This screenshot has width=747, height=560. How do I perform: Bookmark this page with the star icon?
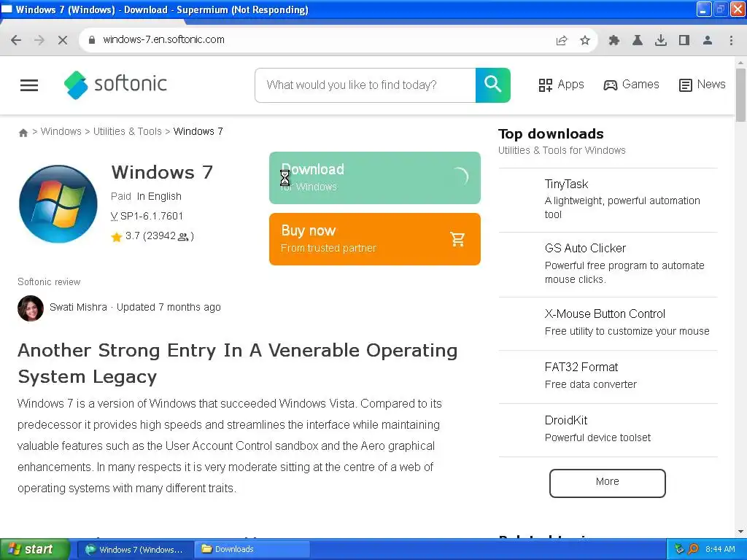click(x=585, y=41)
